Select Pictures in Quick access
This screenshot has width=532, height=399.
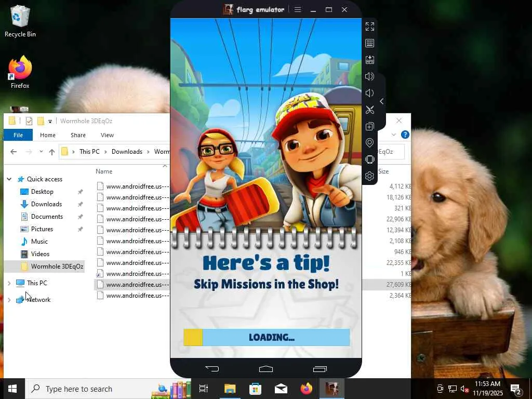pos(42,229)
